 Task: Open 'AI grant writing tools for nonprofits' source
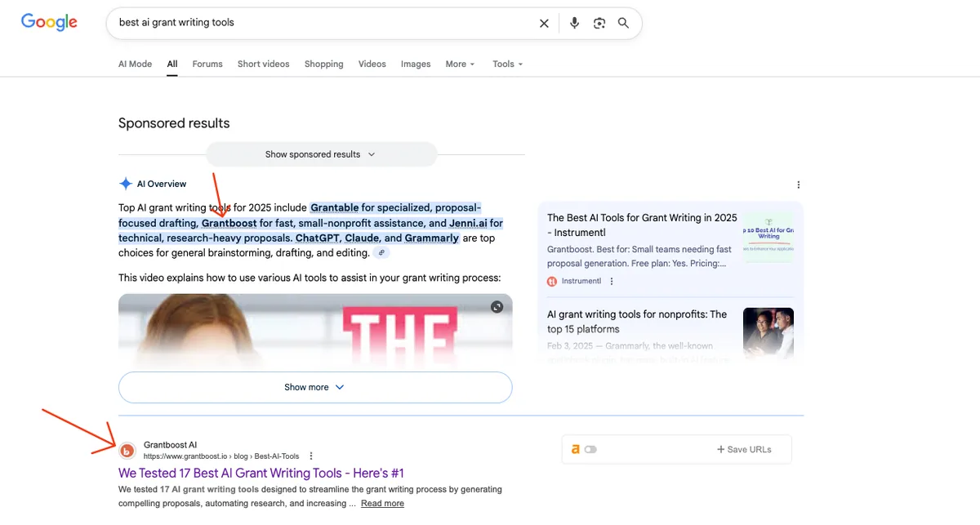(x=637, y=322)
